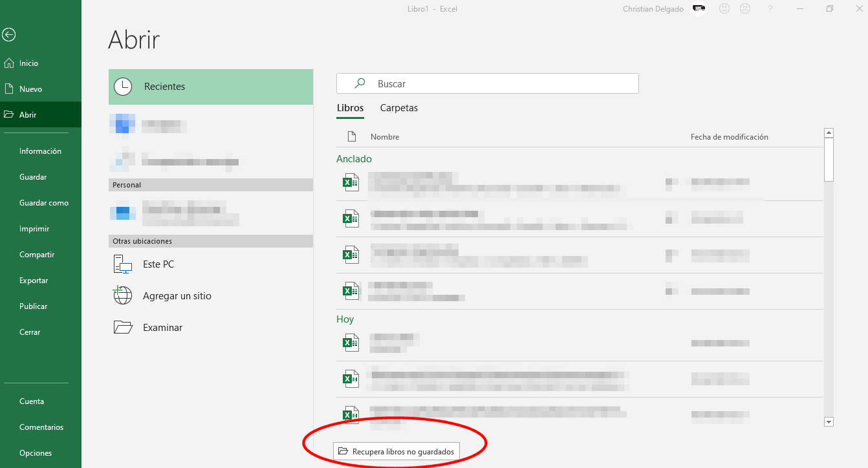This screenshot has width=868, height=468.
Task: Click the smiley feedback icon near the top
Action: 724,8
